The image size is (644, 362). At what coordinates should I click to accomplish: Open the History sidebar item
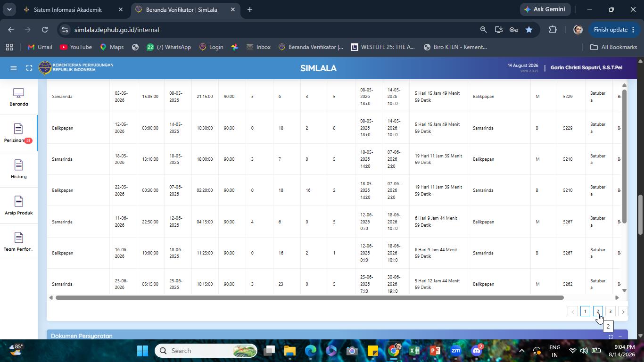[19, 170]
